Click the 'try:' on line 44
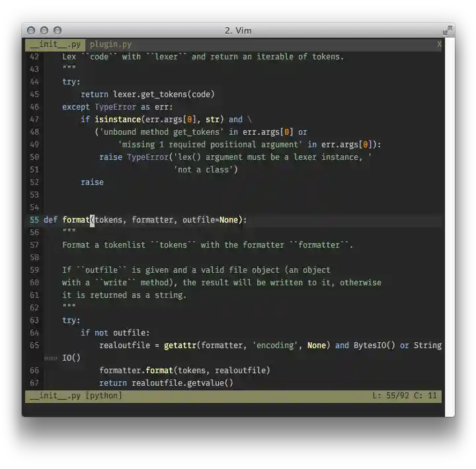The height and width of the screenshot is (469, 476). tap(71, 82)
